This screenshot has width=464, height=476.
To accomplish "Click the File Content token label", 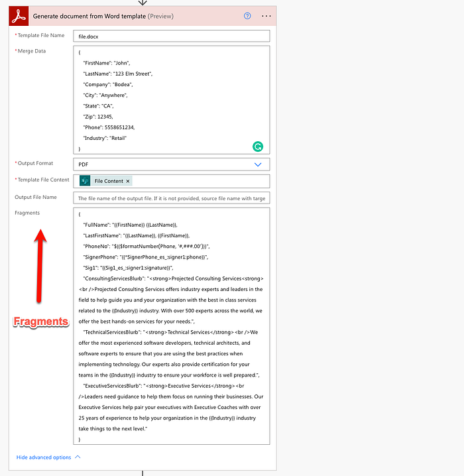I will coord(109,181).
